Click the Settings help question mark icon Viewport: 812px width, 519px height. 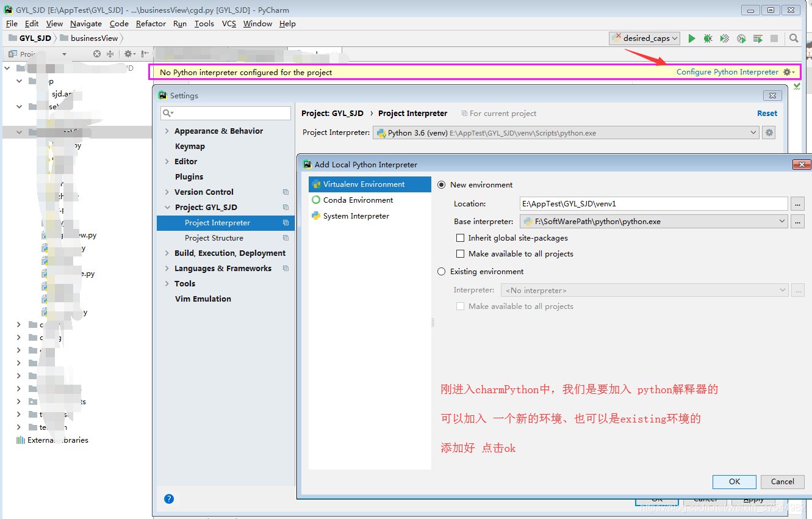[169, 499]
